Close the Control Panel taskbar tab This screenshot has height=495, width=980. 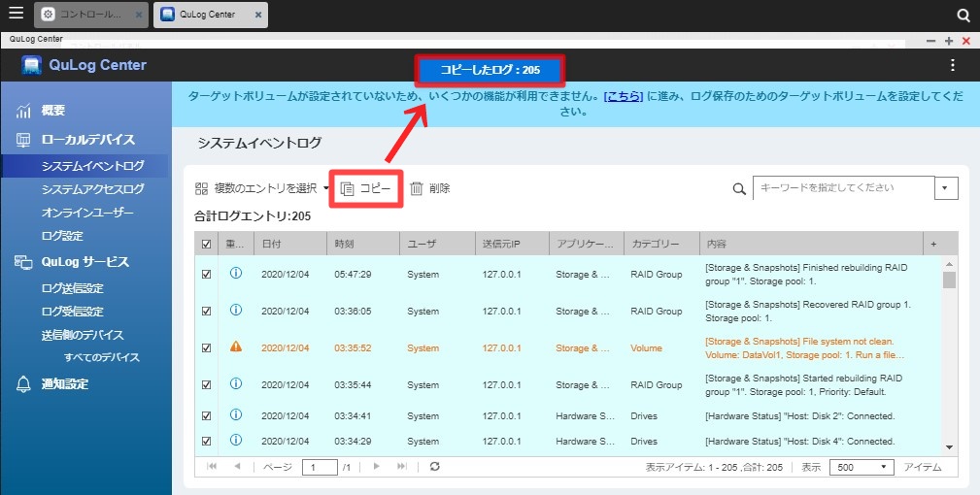(x=139, y=15)
